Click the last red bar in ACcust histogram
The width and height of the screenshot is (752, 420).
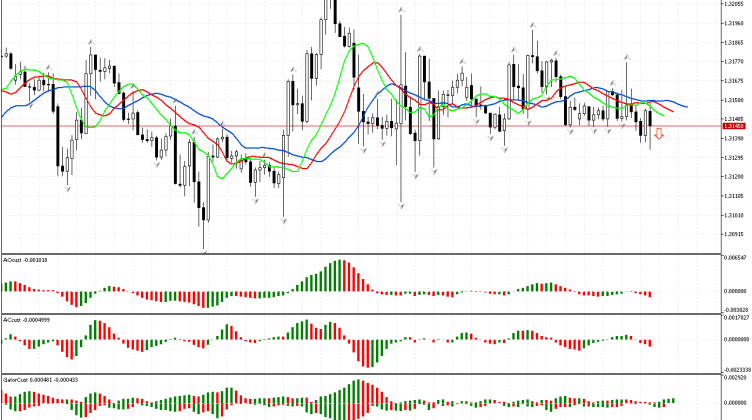(649, 343)
